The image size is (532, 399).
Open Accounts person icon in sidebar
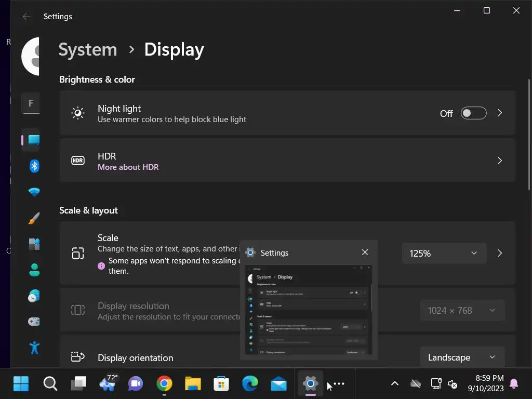pos(34,270)
